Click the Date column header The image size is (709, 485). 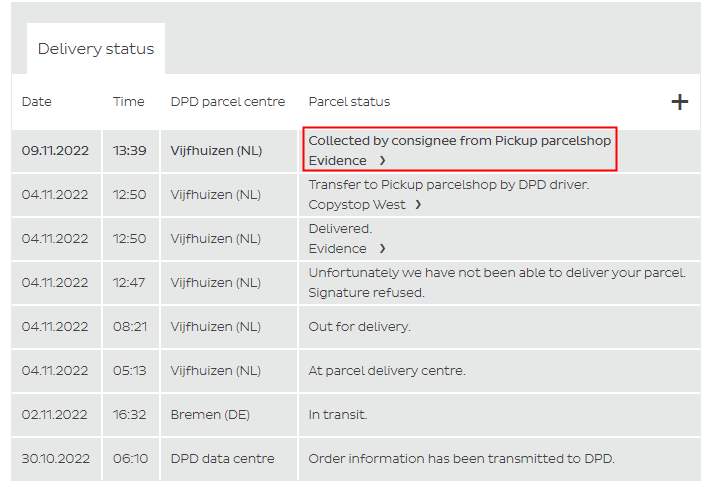pyautogui.click(x=37, y=102)
